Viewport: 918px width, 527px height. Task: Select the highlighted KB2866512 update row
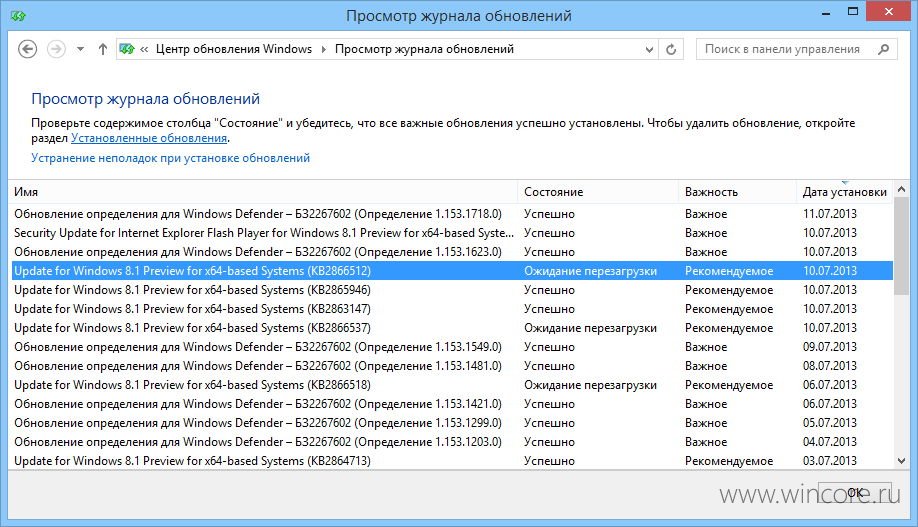[x=452, y=271]
